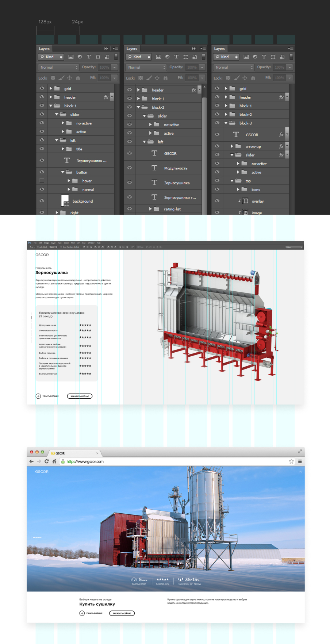Toggle Auto-Select checkbox in Photoshop options bar

tap(38, 247)
